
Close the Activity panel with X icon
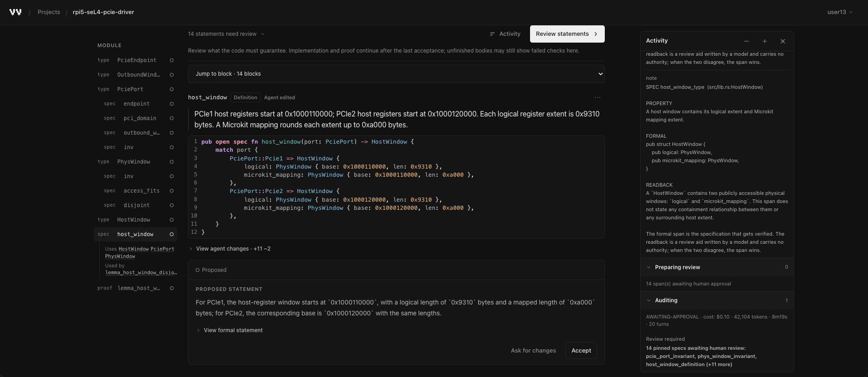(x=783, y=41)
